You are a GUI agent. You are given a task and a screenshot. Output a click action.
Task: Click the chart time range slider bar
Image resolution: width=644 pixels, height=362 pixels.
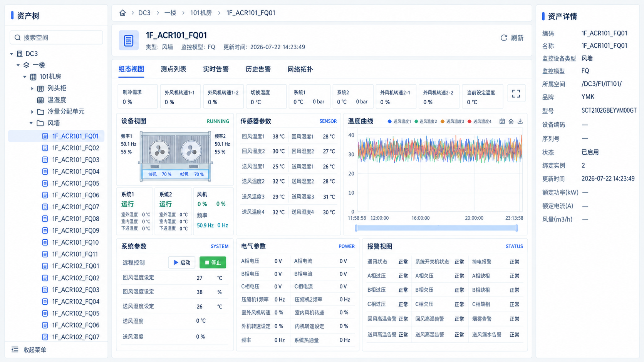436,228
